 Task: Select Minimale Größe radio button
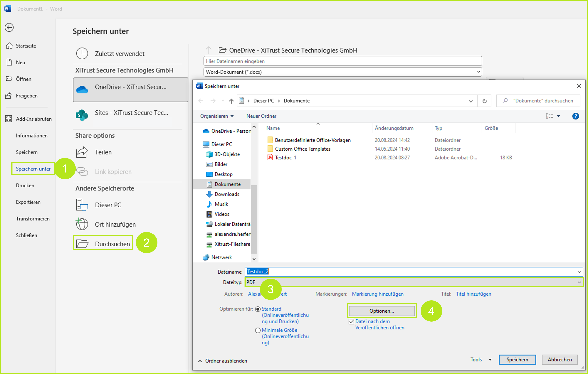(x=258, y=330)
